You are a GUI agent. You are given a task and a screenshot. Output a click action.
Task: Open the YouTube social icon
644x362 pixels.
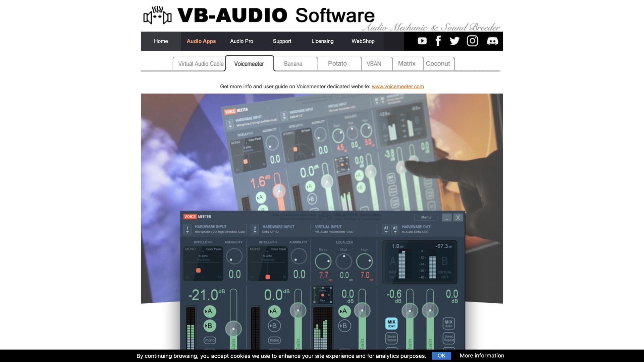click(422, 41)
